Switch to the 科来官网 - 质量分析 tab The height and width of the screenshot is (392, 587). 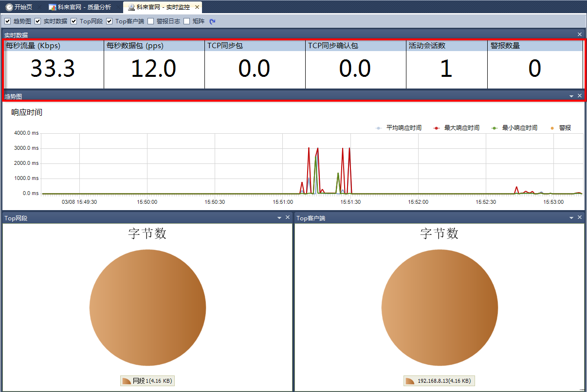[x=80, y=7]
